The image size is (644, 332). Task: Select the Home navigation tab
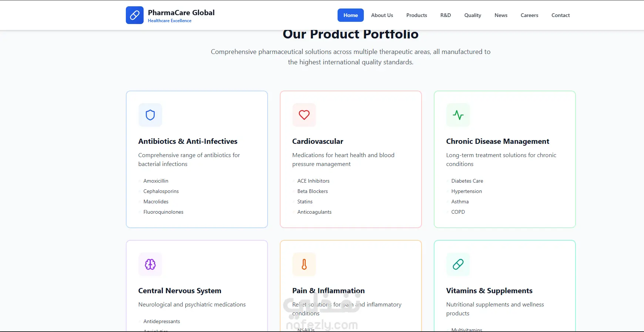350,15
